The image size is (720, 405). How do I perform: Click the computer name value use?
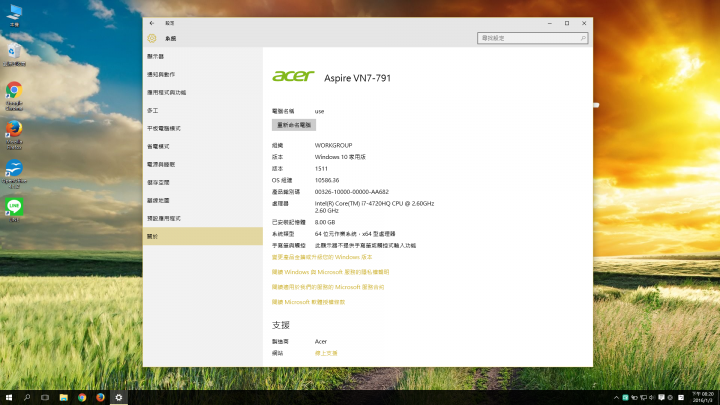[319, 111]
